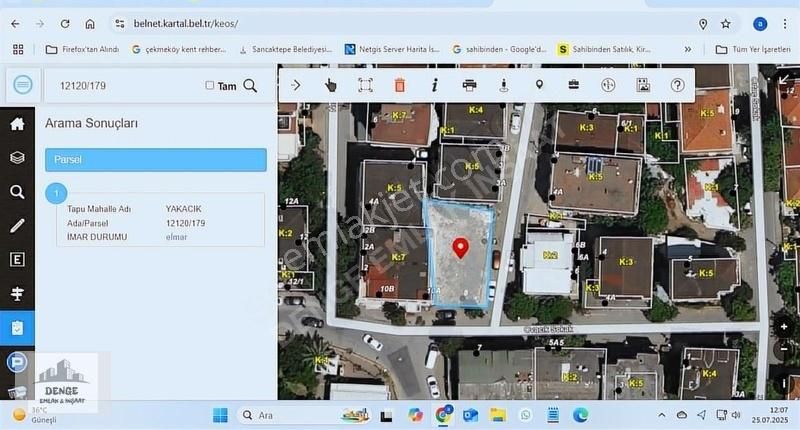Click the location pin tool in toolbar

[x=539, y=85]
